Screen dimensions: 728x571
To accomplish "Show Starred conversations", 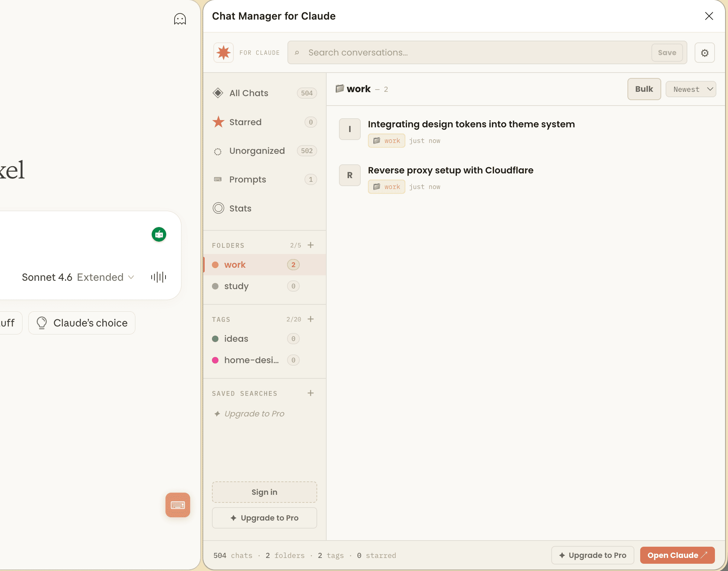I will pos(265,122).
